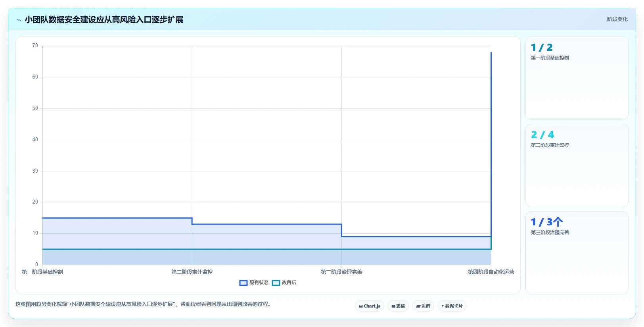Click the card caption 第三阶段治理完善
This screenshot has height=327, width=644.
pyautogui.click(x=550, y=233)
